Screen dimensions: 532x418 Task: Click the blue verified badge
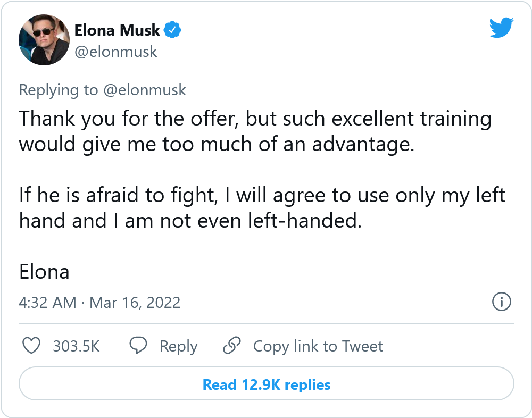click(x=172, y=30)
